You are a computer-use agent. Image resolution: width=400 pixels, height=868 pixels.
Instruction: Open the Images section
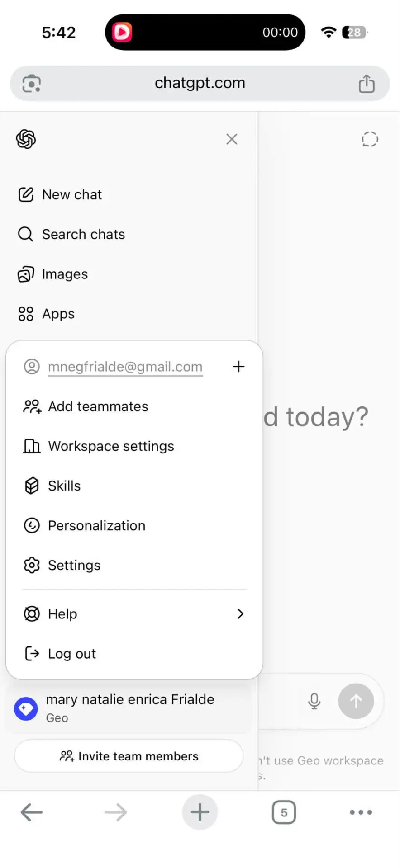click(52, 274)
